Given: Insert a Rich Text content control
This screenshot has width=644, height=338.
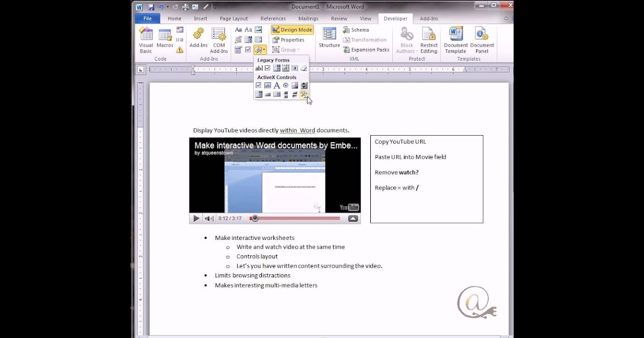Looking at the screenshot, I should click(238, 30).
